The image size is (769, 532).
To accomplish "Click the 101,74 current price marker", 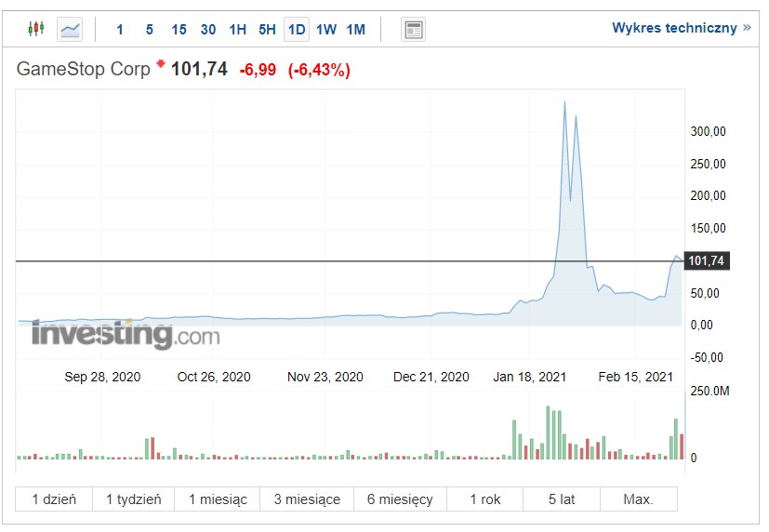I will pos(707,260).
